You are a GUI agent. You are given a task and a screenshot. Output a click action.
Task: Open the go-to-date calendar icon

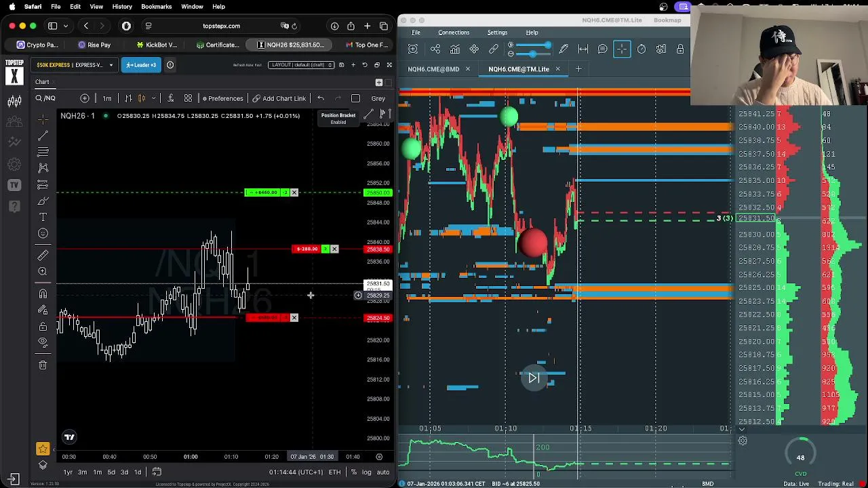coord(157,472)
